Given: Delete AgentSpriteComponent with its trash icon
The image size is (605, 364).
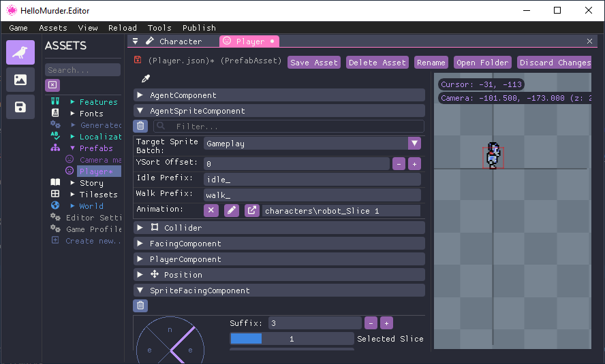Looking at the screenshot, I should [x=140, y=126].
